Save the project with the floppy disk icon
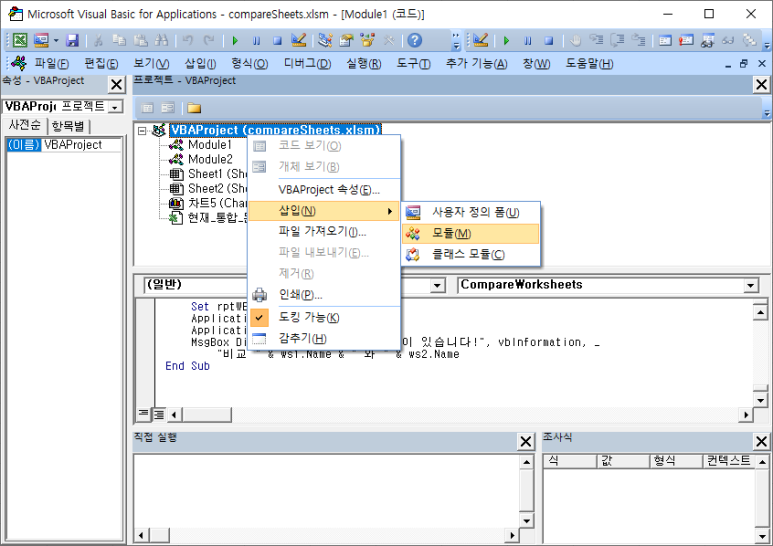Viewport: 773px width, 546px height. click(72, 40)
